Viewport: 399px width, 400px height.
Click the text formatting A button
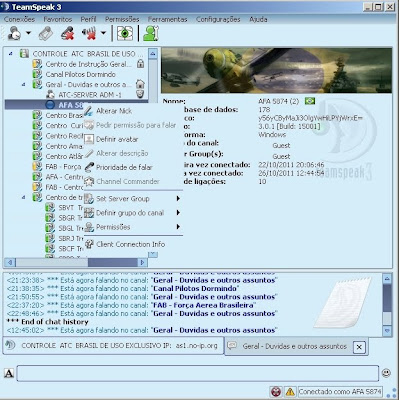(9, 373)
